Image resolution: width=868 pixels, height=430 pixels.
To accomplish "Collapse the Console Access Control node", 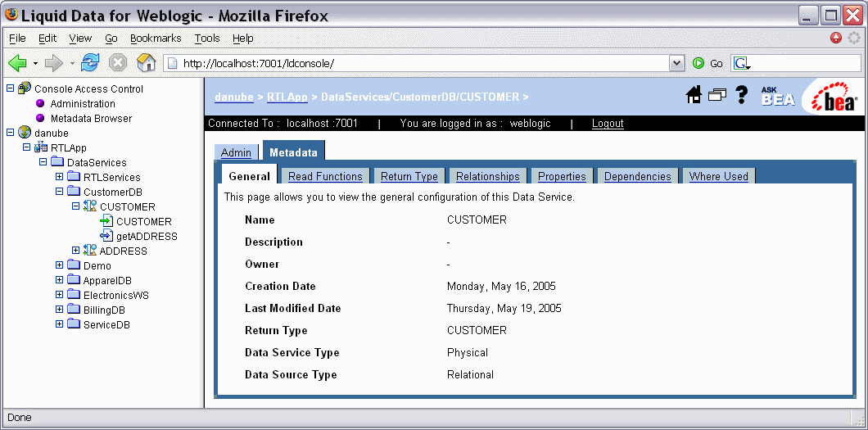I will coord(10,88).
